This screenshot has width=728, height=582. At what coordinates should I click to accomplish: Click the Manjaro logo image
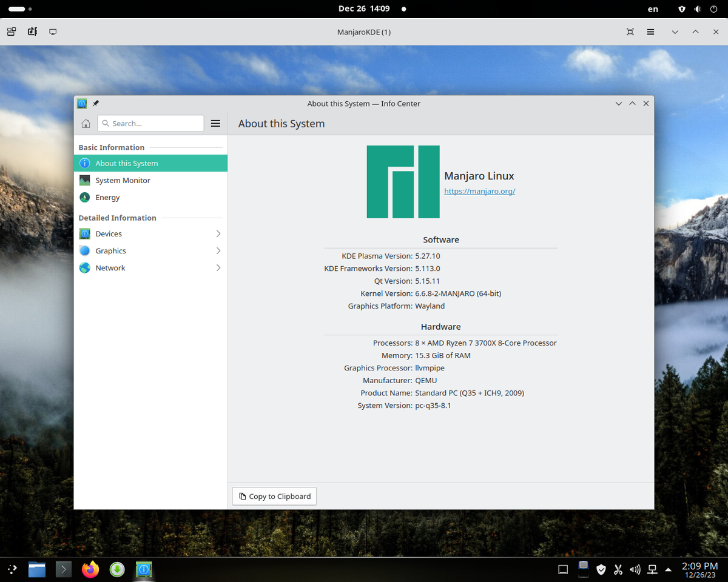(x=403, y=182)
